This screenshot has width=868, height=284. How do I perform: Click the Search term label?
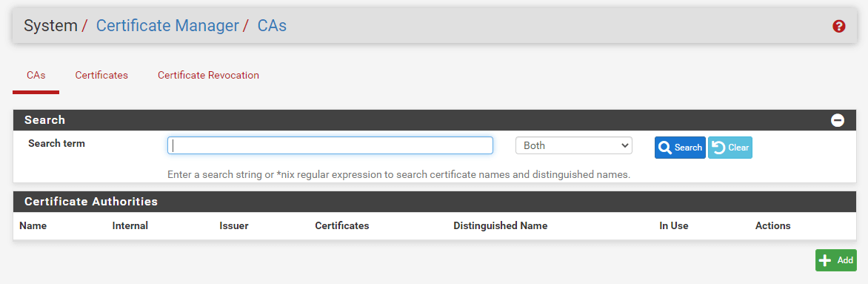[56, 143]
